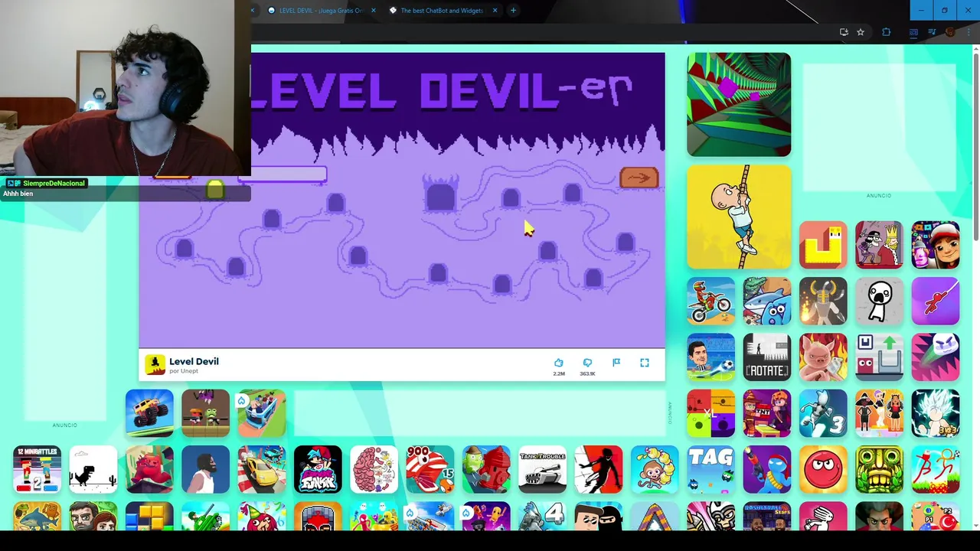Open the red ninja silhouette game icon
980x551 pixels.
(x=599, y=469)
